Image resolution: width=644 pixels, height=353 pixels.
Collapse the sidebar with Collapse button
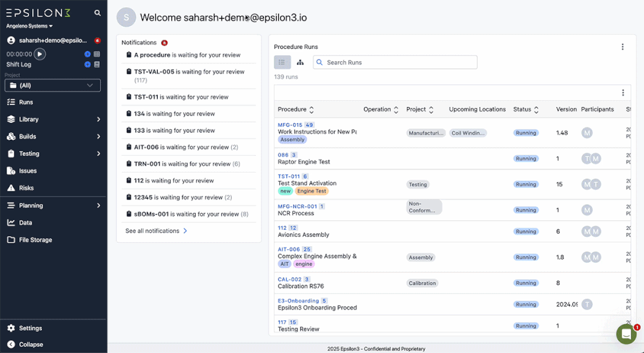tap(25, 345)
